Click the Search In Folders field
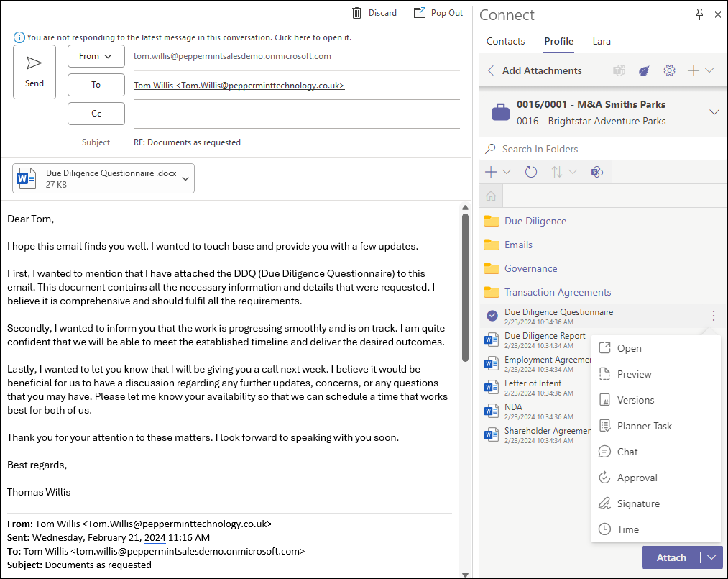The width and height of the screenshot is (728, 579). click(x=604, y=149)
